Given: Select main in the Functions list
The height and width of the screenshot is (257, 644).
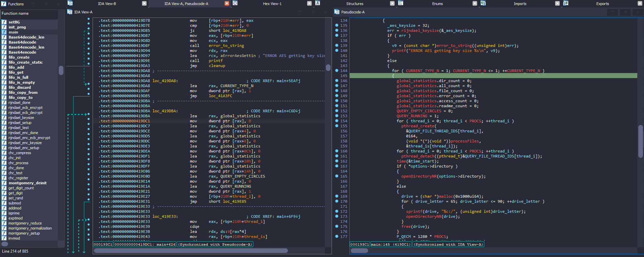Looking at the screenshot, I should pos(29,32).
